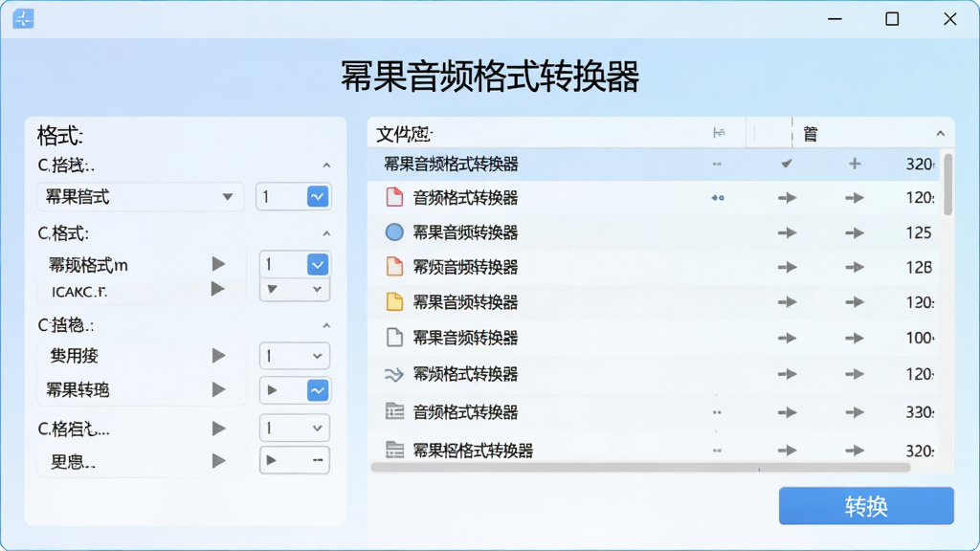Select the file named 幂果榕格式转换器
The width and height of the screenshot is (980, 551).
[x=473, y=451]
